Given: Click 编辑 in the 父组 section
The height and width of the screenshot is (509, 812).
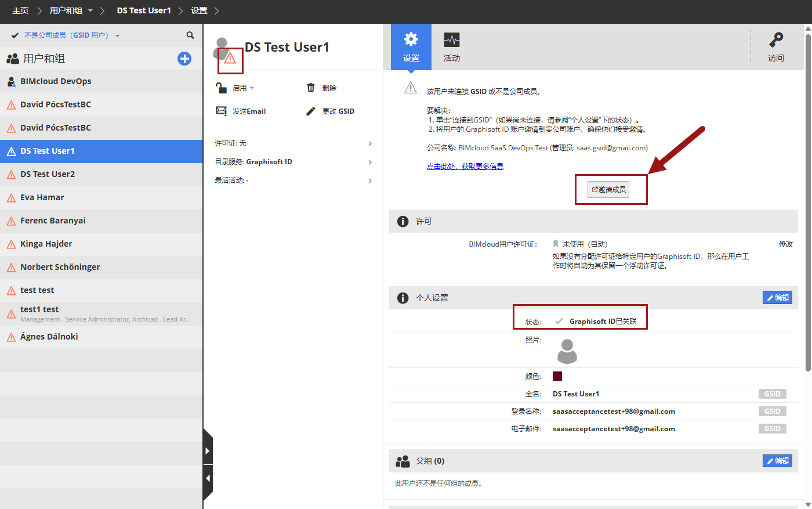Looking at the screenshot, I should [x=778, y=461].
